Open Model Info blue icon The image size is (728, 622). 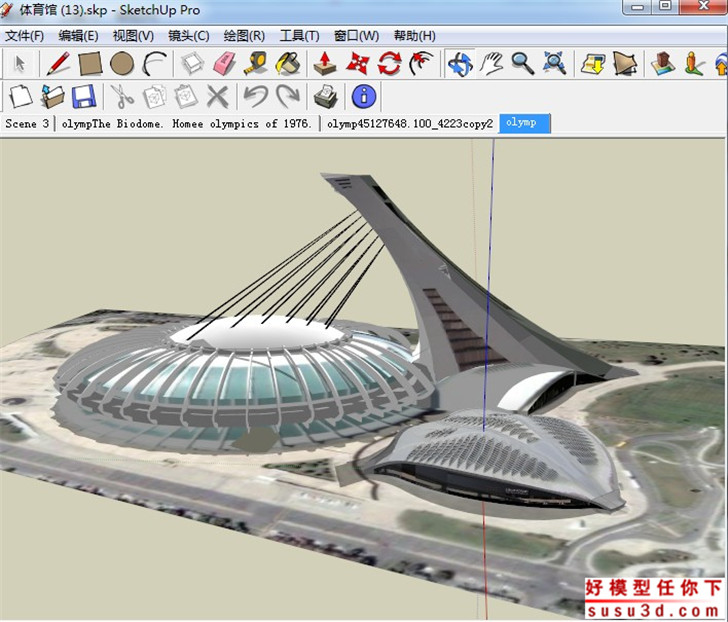[x=364, y=97]
